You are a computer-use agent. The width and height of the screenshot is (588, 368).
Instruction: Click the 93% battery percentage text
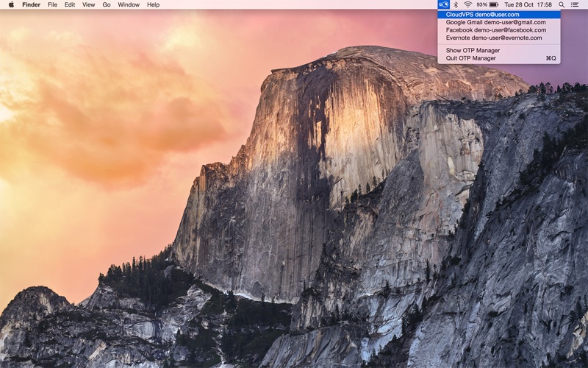pos(482,4)
